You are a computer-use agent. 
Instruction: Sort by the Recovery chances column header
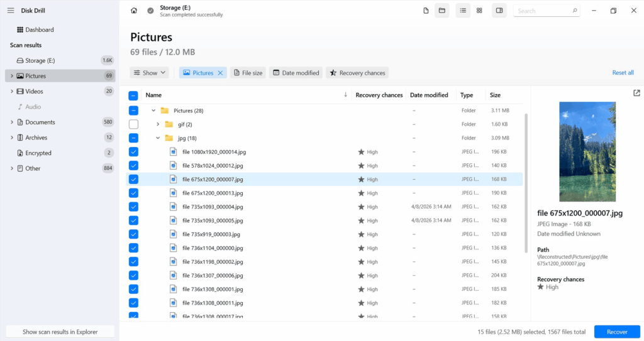[379, 95]
